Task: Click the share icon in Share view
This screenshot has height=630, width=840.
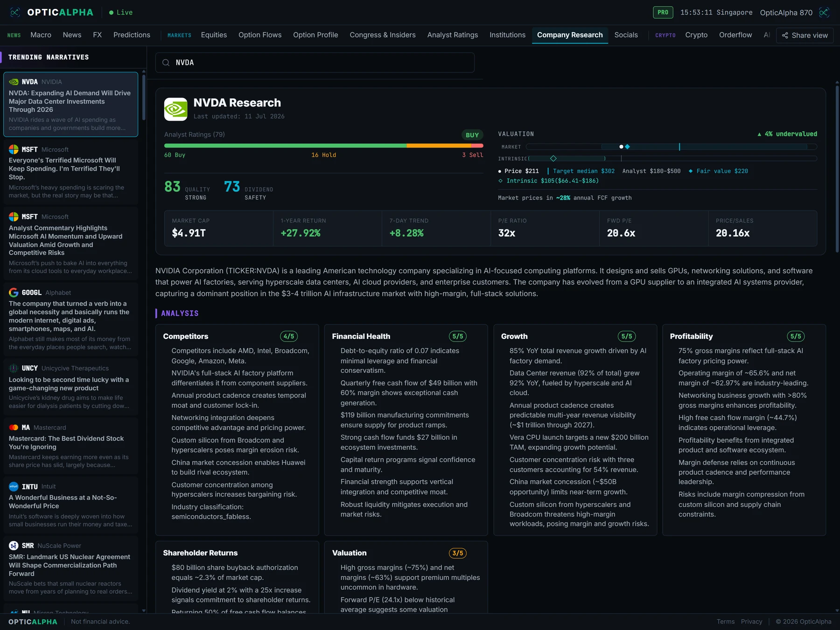Action: pos(785,35)
